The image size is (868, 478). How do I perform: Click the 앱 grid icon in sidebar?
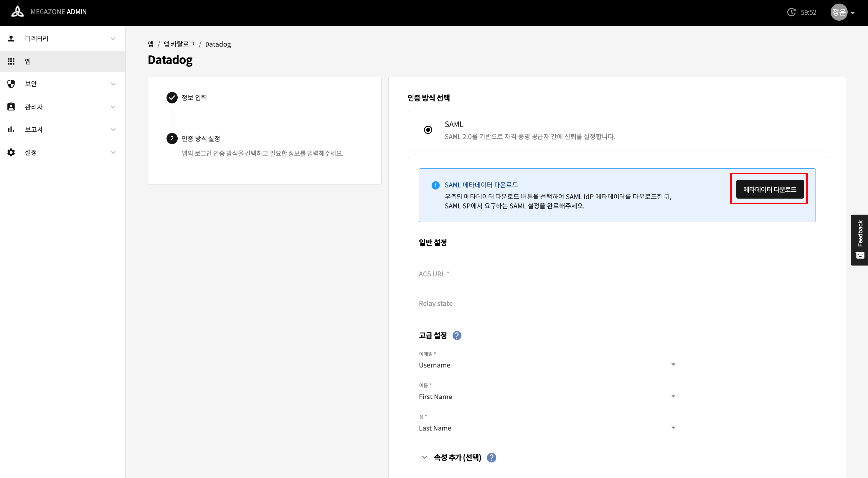coord(11,61)
